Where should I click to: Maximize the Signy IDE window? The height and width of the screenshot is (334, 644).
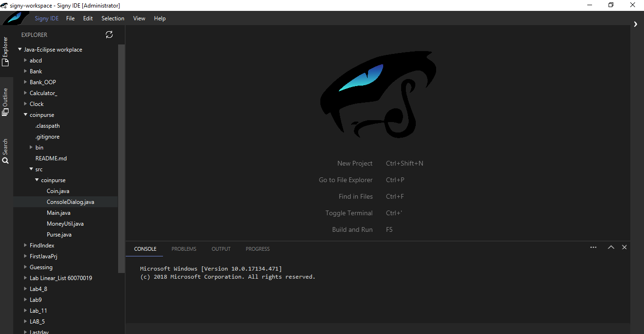(611, 5)
